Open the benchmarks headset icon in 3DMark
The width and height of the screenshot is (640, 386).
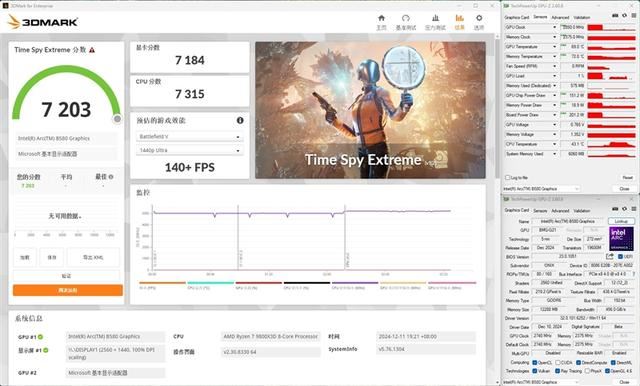click(405, 18)
